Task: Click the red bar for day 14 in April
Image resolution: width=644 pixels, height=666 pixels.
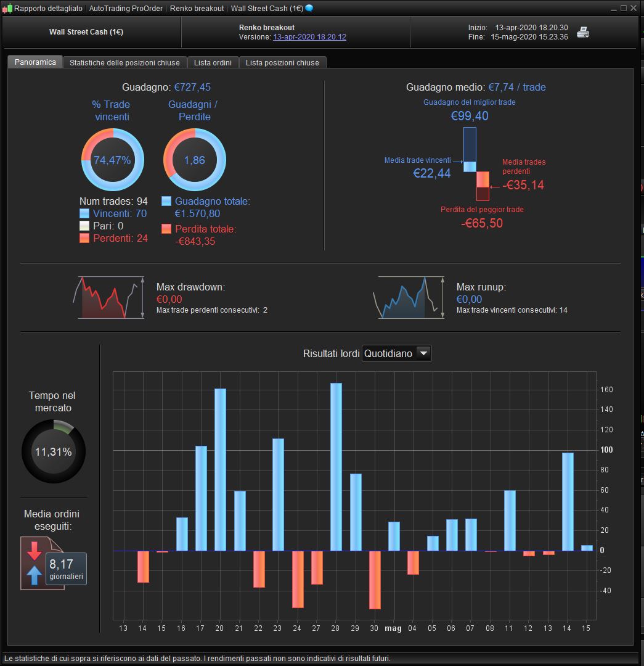Action: pyautogui.click(x=143, y=567)
